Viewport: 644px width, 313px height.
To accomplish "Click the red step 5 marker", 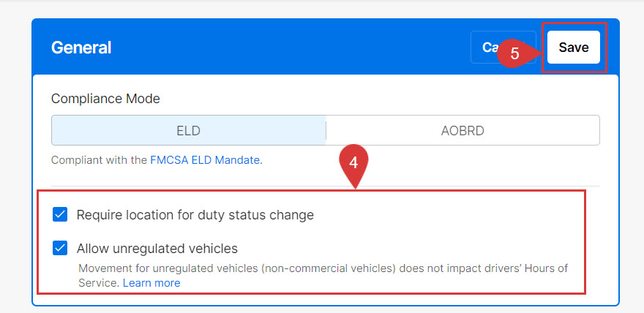I will tap(514, 53).
